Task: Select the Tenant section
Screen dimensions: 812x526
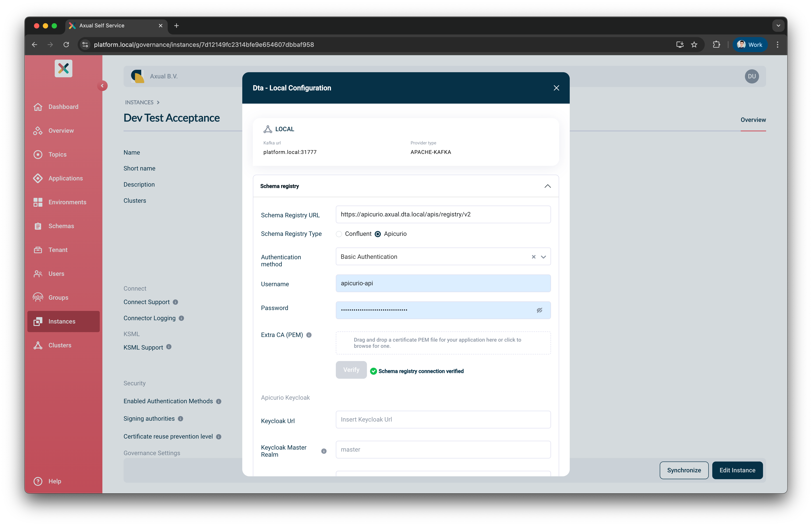Action: coord(58,250)
